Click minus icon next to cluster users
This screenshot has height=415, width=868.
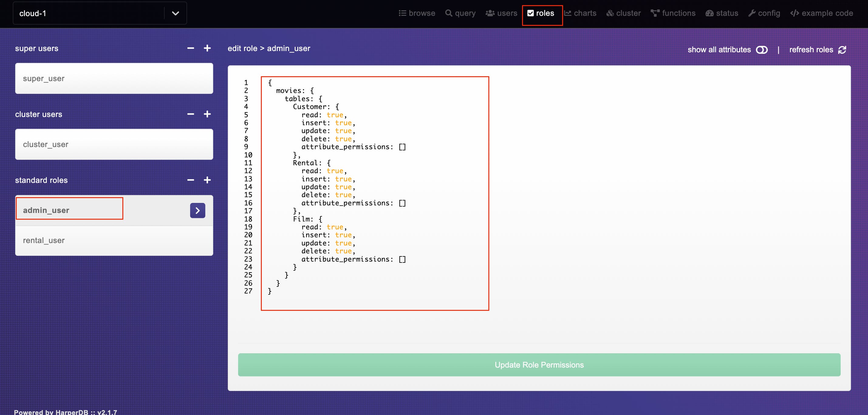tap(191, 114)
